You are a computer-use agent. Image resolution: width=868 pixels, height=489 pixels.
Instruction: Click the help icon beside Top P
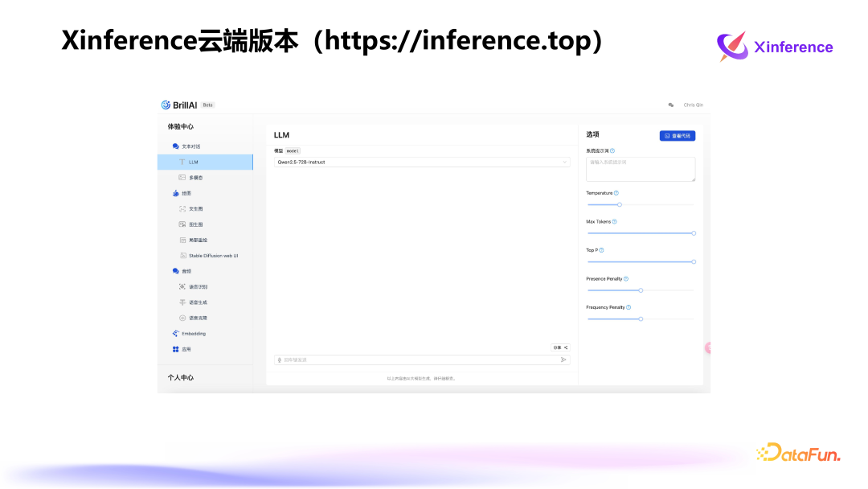point(601,250)
